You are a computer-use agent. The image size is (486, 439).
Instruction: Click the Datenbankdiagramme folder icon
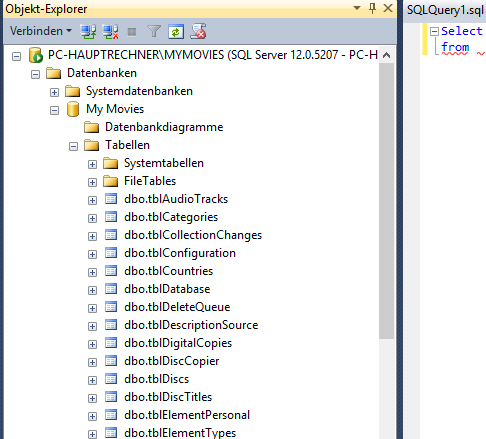(91, 127)
